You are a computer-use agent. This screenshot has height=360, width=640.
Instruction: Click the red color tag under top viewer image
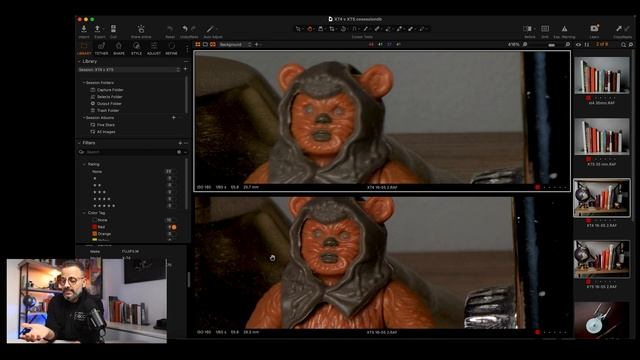tap(538, 187)
